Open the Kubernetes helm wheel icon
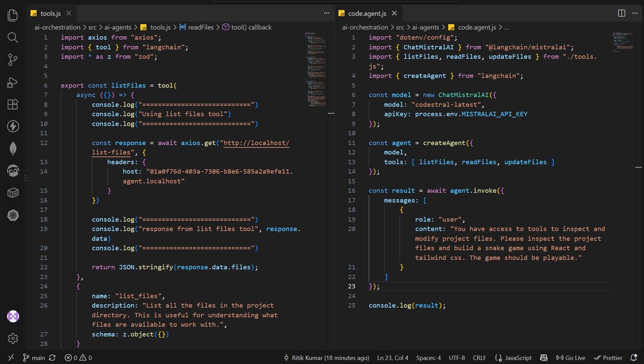 13,215
